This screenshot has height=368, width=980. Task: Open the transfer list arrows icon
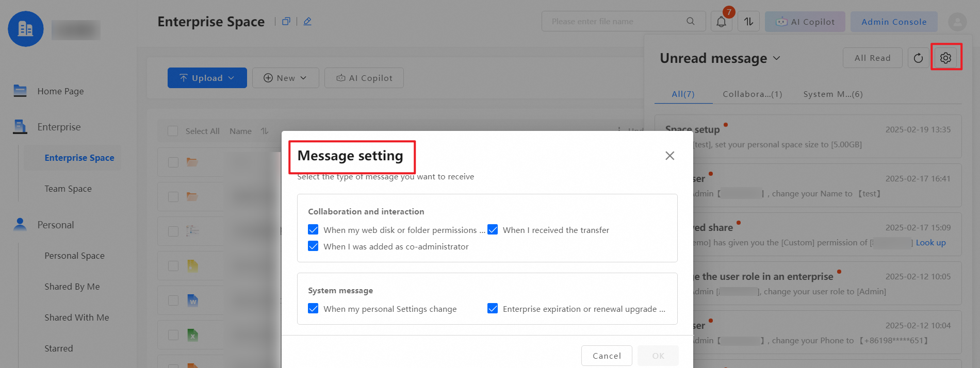pyautogui.click(x=748, y=22)
